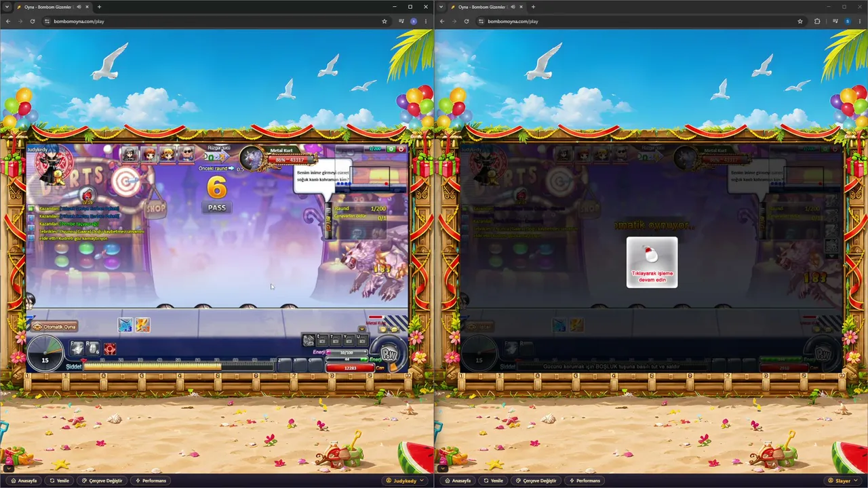Open the Bilgi info tab in left game
Image resolution: width=868 pixels, height=488 pixels.
coord(329,219)
